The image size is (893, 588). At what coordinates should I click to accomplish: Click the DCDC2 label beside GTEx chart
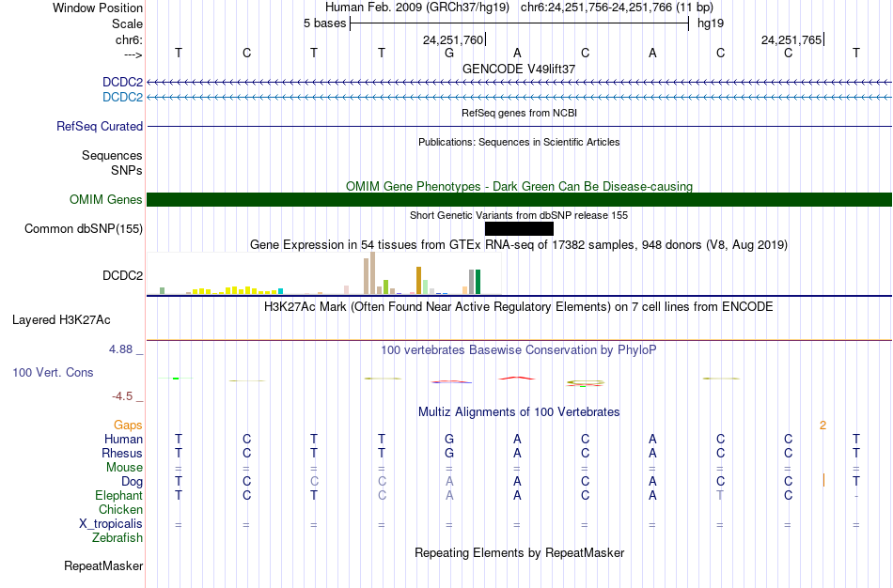(122, 275)
